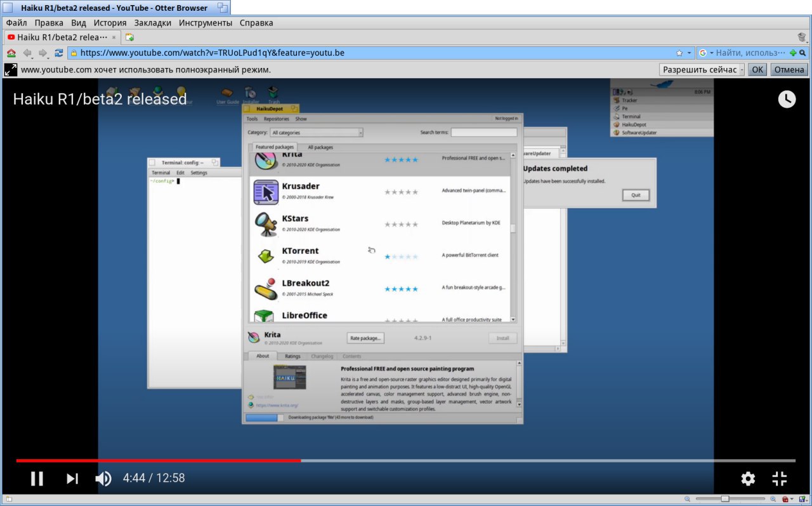This screenshot has width=812, height=506.
Task: Confirm the fullscreen request with OK
Action: 757,70
